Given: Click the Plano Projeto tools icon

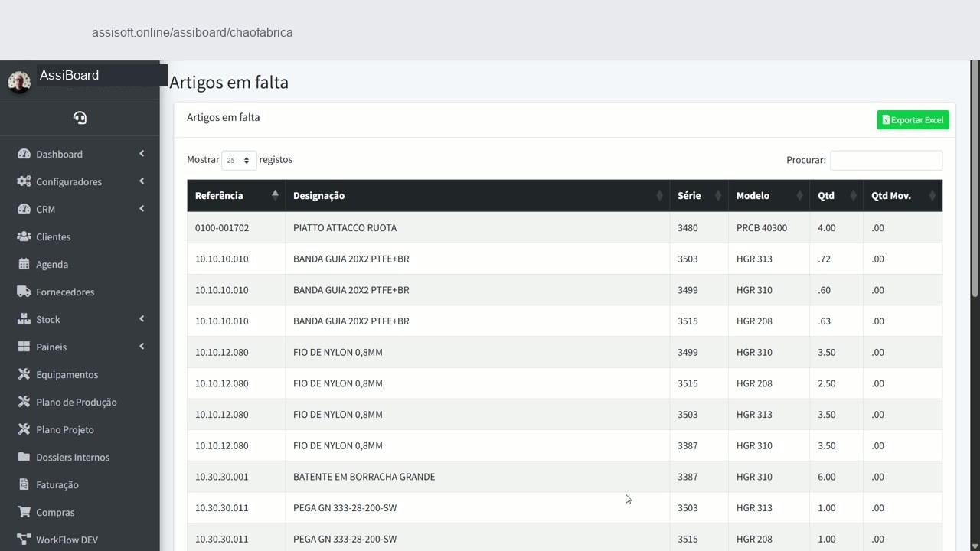Looking at the screenshot, I should 24,429.
